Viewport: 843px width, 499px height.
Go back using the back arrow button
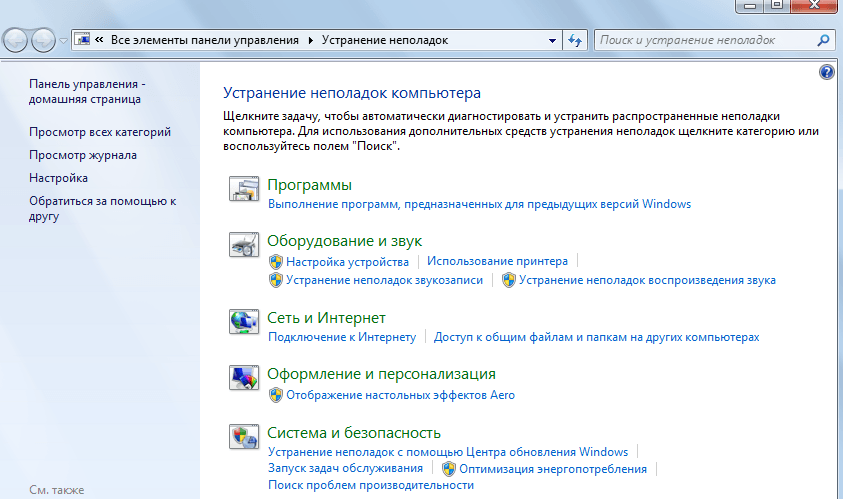(x=17, y=40)
